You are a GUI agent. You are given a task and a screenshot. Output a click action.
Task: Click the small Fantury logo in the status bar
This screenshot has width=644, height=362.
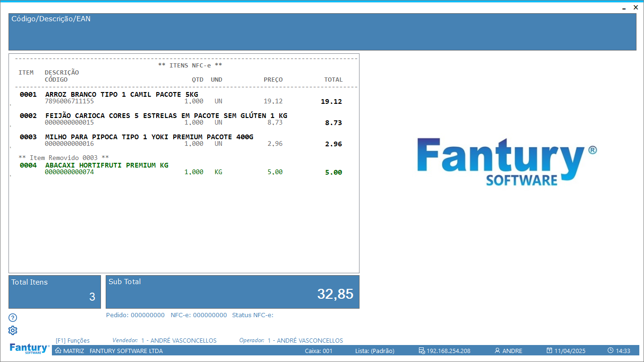point(29,349)
